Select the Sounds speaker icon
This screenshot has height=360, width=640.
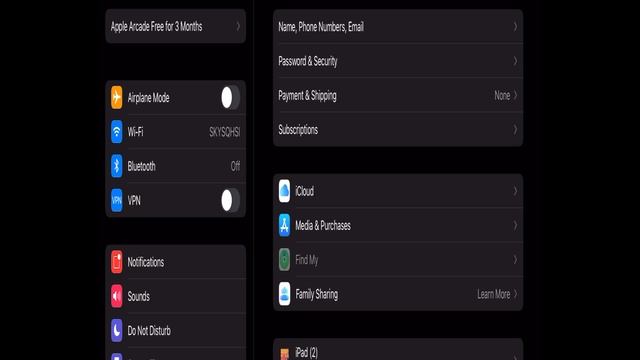point(116,296)
